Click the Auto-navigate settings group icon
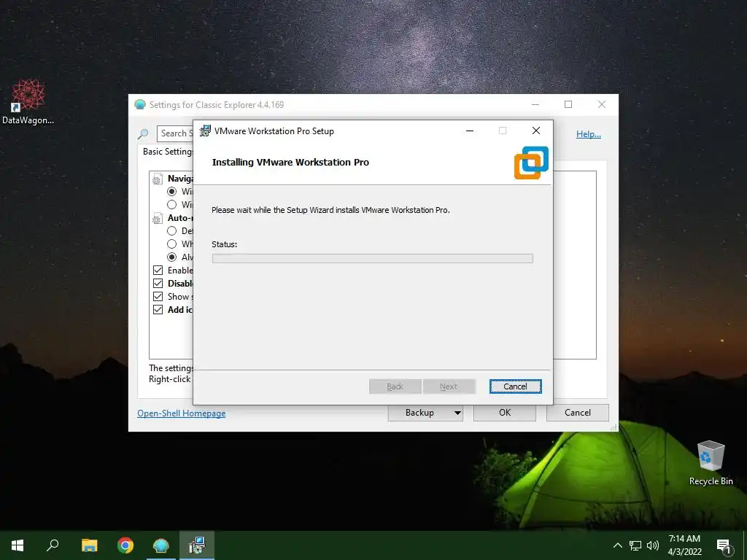 point(158,219)
